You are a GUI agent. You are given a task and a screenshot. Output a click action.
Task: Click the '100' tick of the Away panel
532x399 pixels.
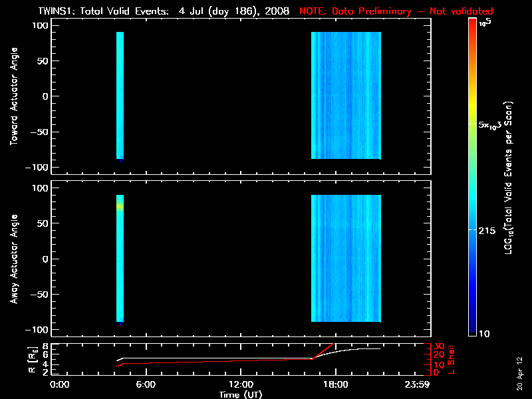(x=41, y=188)
